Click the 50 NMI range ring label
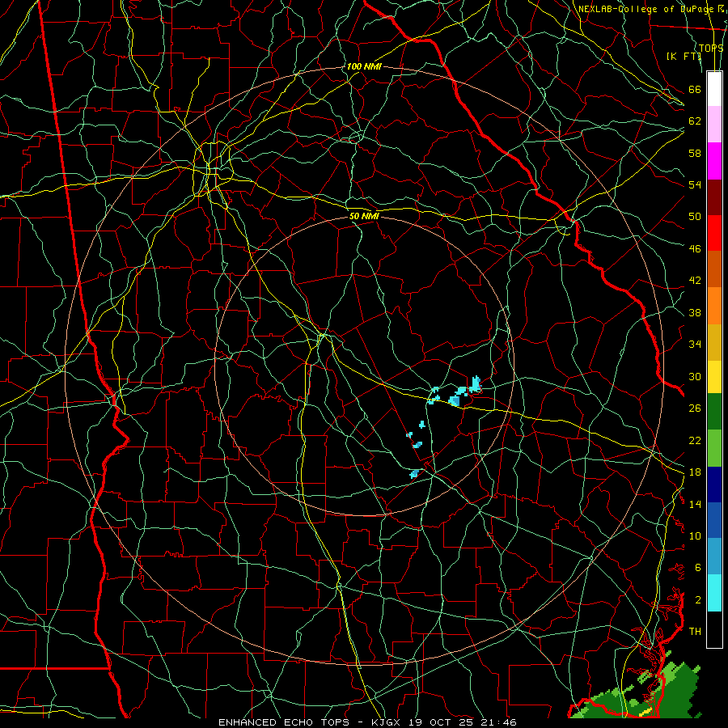Image resolution: width=728 pixels, height=728 pixels. click(x=365, y=216)
